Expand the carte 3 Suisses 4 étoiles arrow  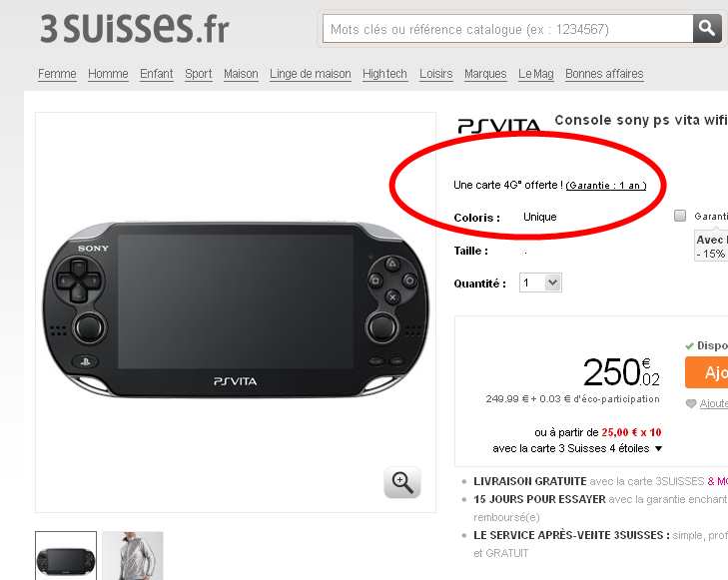coord(658,448)
